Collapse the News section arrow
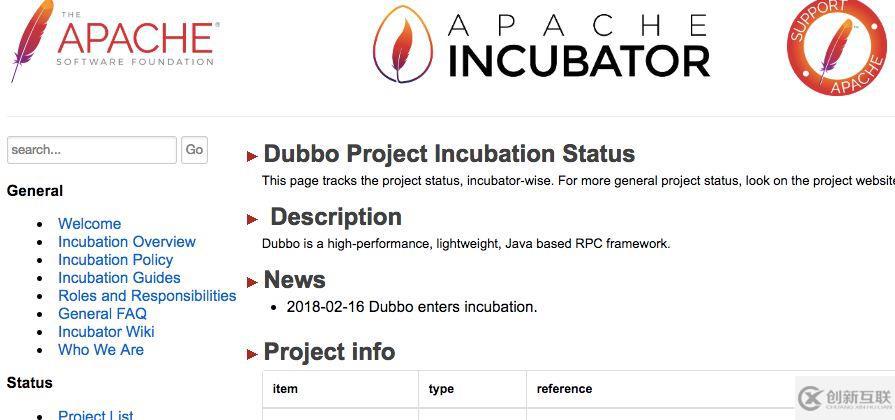The image size is (895, 420). point(252,282)
